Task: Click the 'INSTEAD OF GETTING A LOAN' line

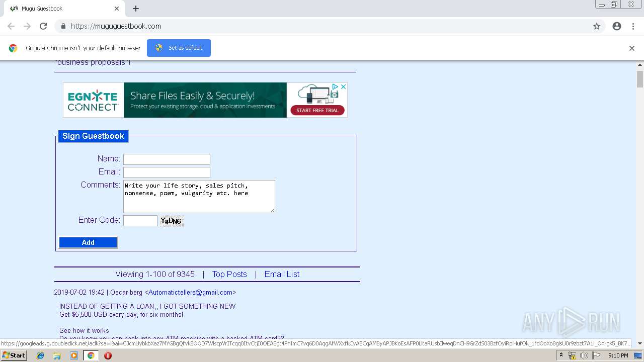Action: point(147,306)
